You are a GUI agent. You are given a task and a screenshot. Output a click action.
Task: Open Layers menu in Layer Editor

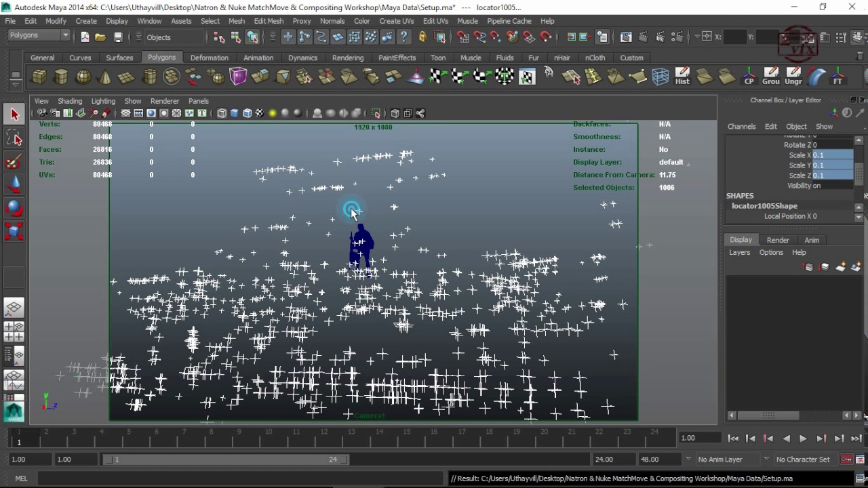click(739, 252)
